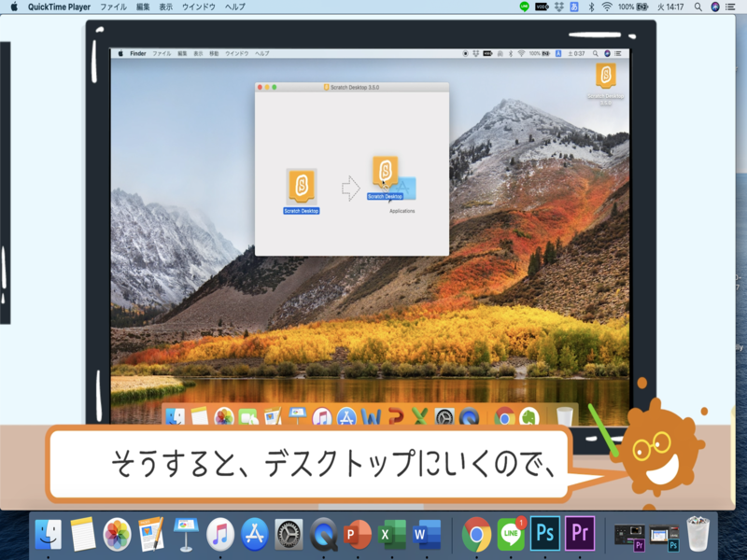The image size is (747, 560).
Task: Open the Apple menu in top menu bar
Action: coord(14,7)
